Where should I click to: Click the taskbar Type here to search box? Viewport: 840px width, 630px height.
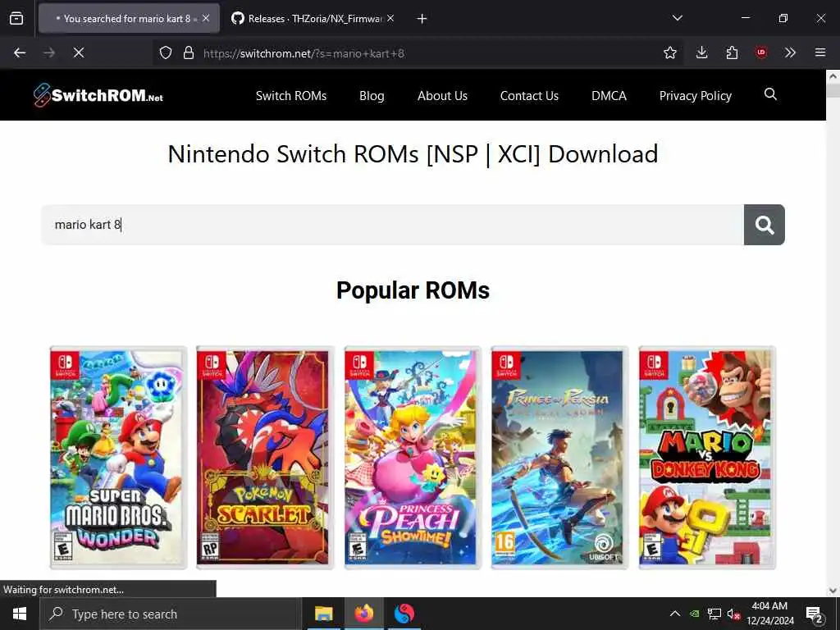coord(171,614)
